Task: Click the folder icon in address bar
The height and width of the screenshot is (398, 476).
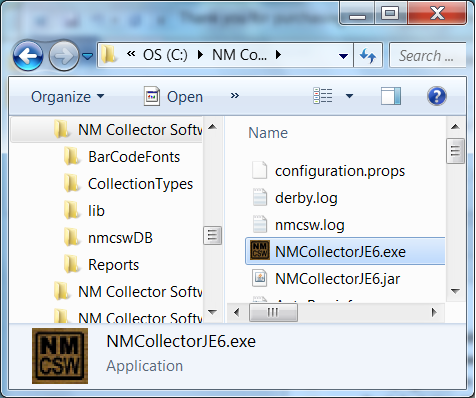Action: coord(108,55)
